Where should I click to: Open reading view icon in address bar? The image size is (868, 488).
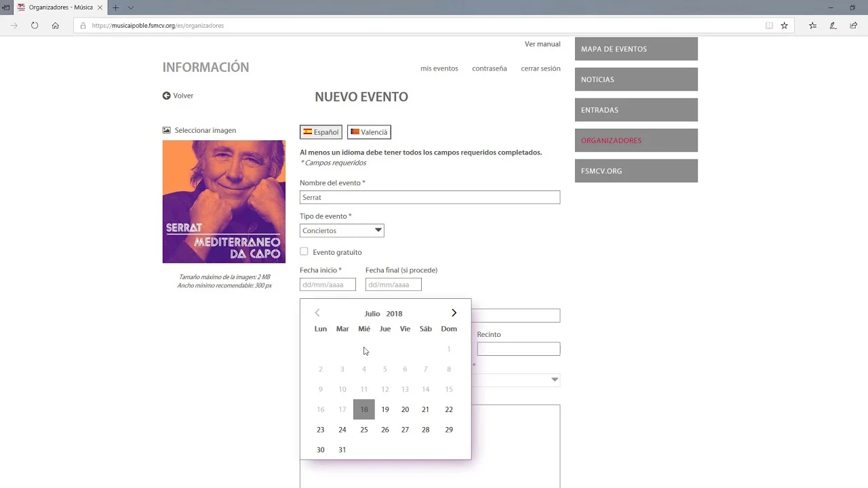(769, 26)
